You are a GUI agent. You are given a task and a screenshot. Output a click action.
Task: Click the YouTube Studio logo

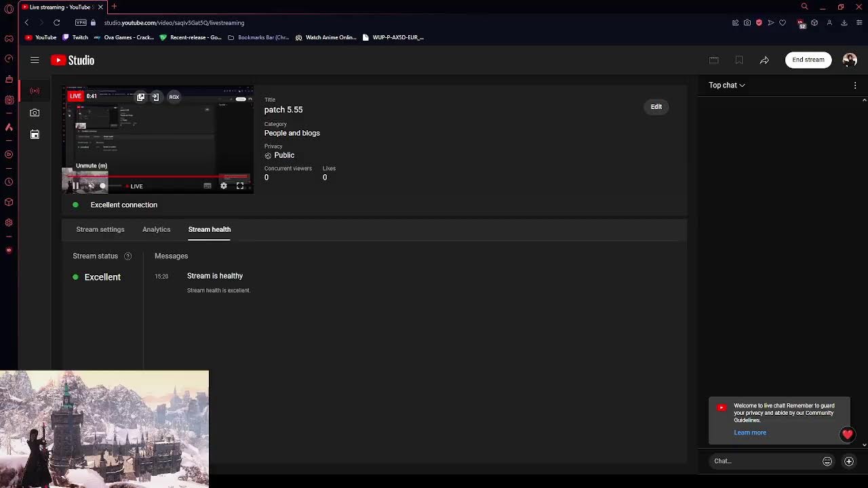tap(73, 60)
